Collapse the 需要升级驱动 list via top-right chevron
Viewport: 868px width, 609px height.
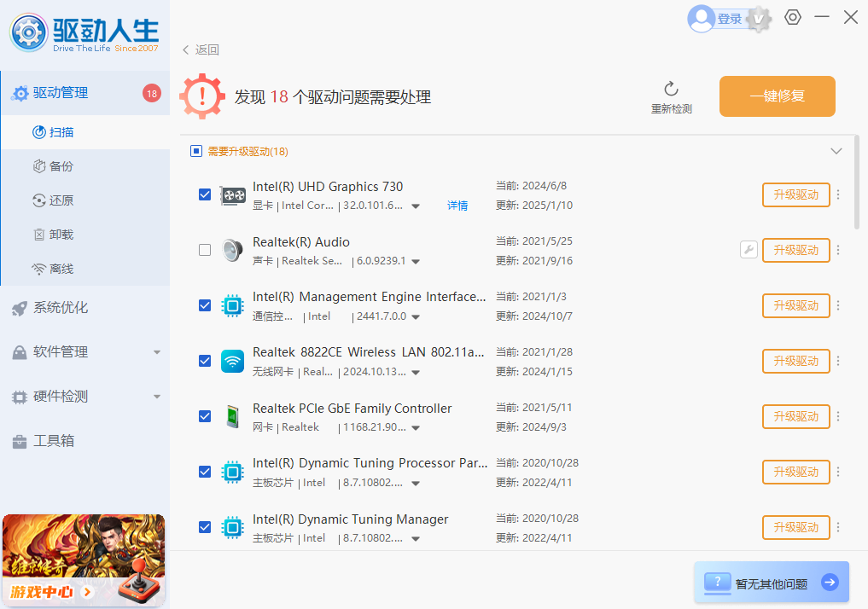836,149
